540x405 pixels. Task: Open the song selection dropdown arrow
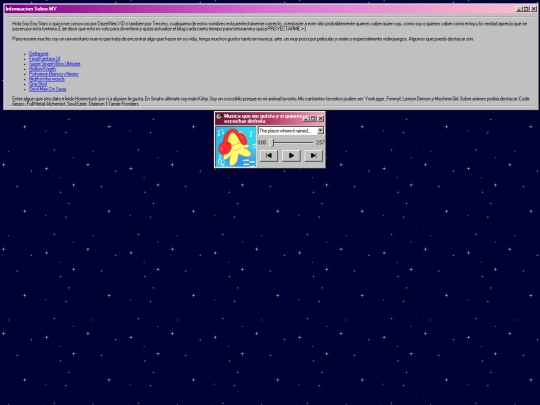(320, 131)
